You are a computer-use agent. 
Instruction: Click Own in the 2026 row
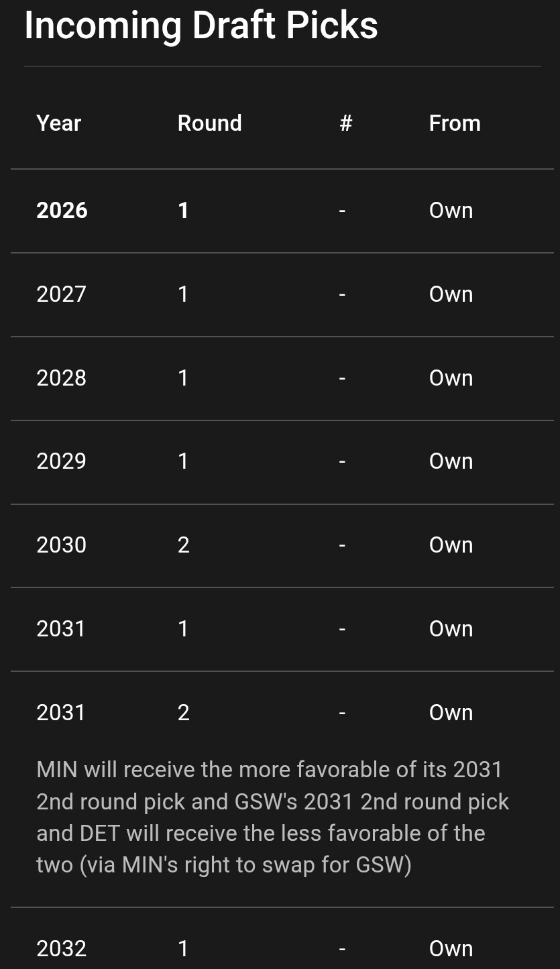point(451,211)
